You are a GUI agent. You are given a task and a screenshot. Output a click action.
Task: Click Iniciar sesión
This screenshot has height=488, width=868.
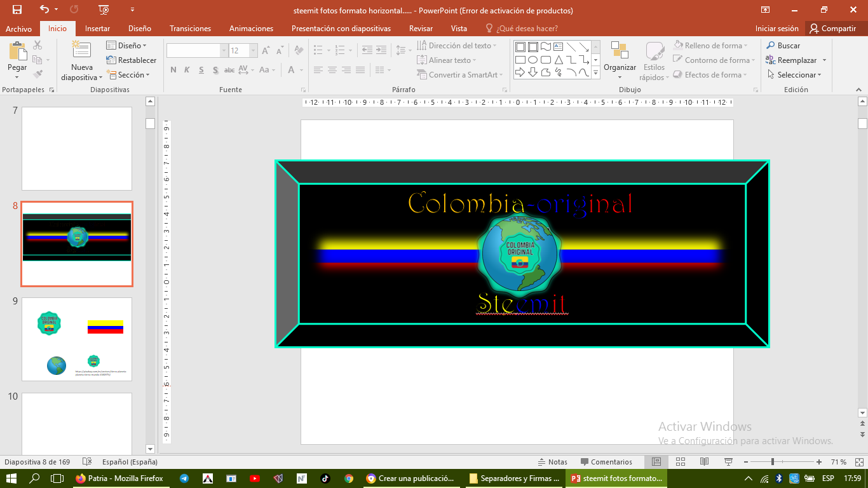click(x=776, y=29)
